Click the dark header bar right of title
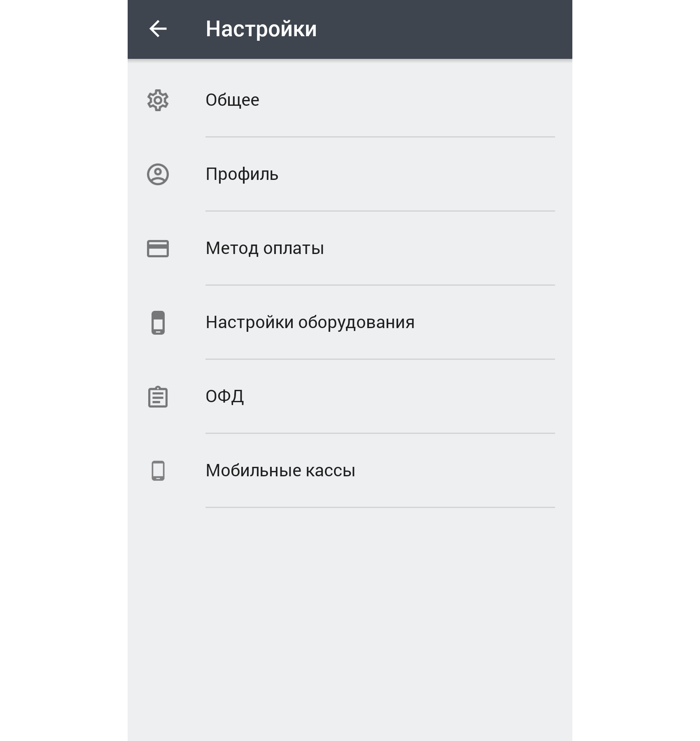 (445, 29)
